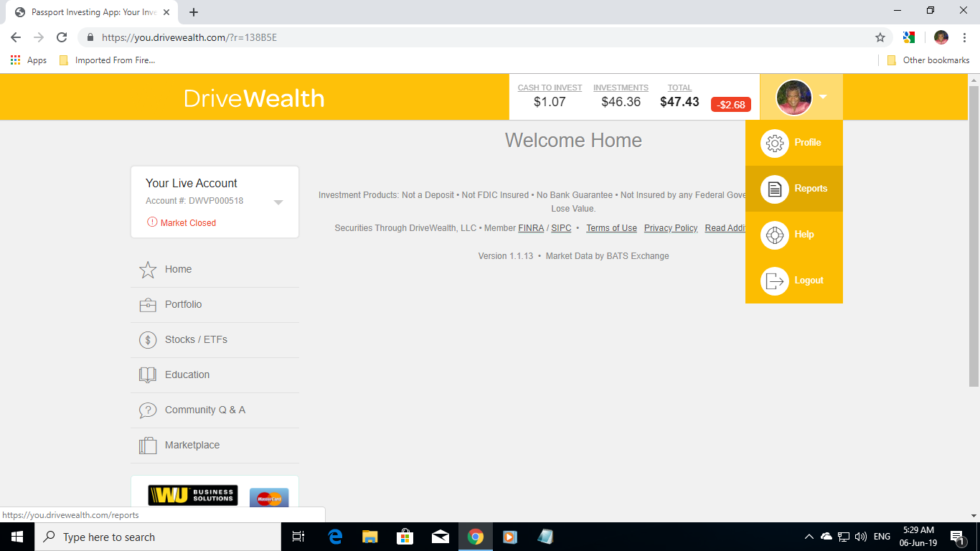Go back to the previous page
The width and height of the screenshot is (980, 551).
pos(16,37)
